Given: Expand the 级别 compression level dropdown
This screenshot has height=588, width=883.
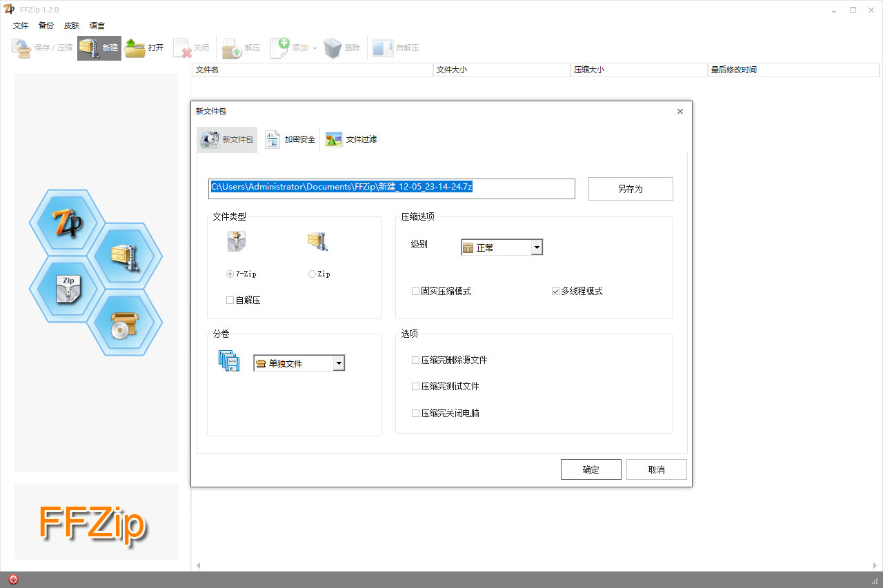Looking at the screenshot, I should [537, 247].
